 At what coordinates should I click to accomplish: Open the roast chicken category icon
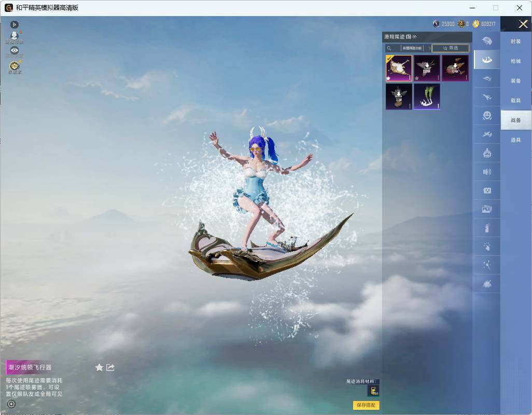pos(487,284)
